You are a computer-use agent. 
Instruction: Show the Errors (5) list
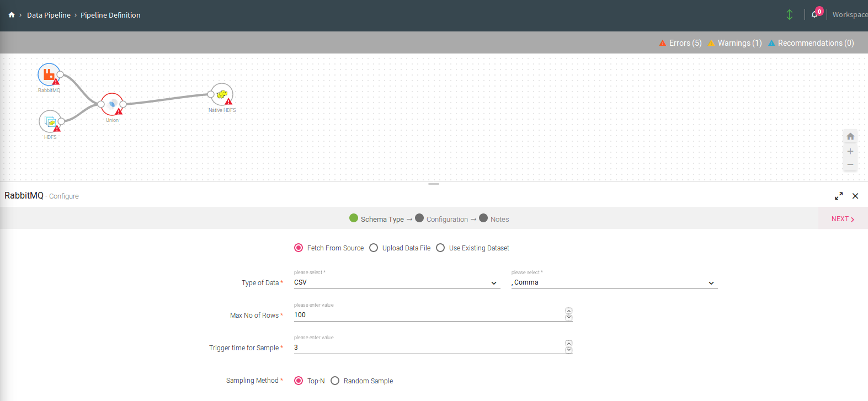(x=680, y=43)
